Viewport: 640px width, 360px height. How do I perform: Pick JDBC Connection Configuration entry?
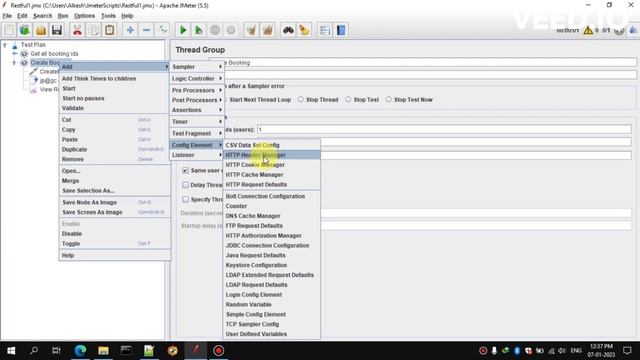coord(271,245)
